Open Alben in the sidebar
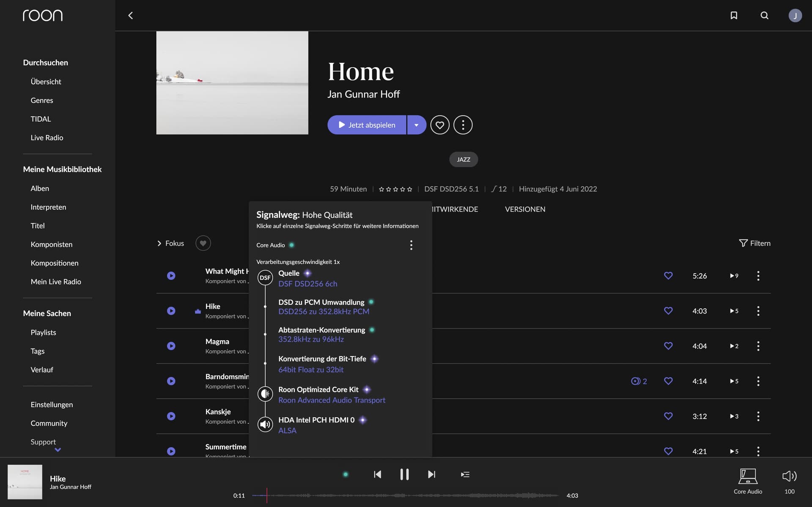Viewport: 812px width, 507px height. click(40, 188)
